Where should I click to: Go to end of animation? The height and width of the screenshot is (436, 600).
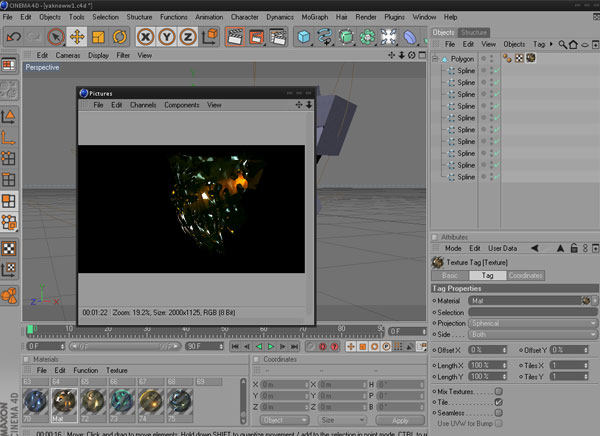[x=294, y=346]
